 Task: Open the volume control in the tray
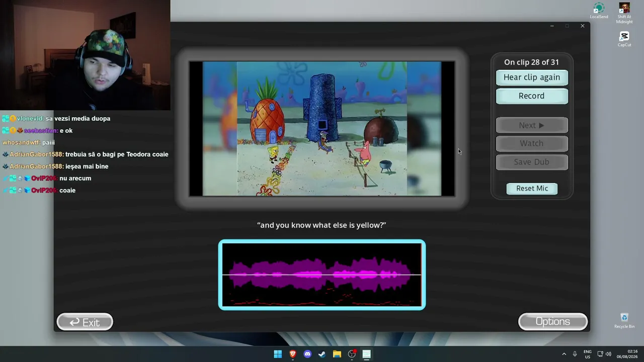[x=608, y=354]
